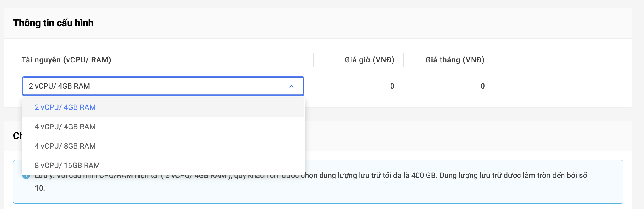
Task: Click the hourly price value 0
Action: point(392,86)
